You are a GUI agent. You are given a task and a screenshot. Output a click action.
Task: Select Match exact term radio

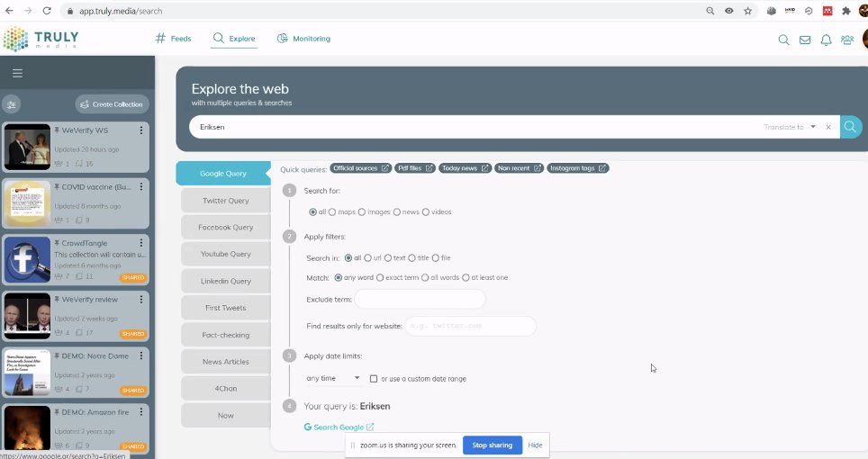(x=380, y=277)
